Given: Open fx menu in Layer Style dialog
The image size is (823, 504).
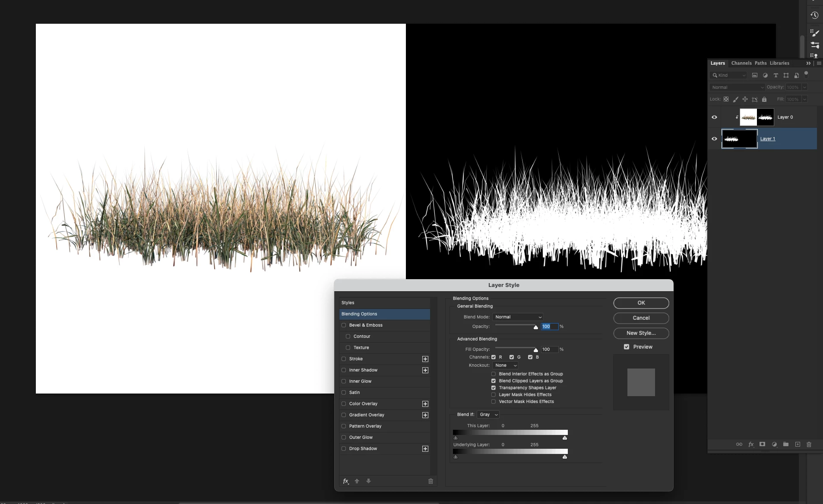Looking at the screenshot, I should coord(346,481).
